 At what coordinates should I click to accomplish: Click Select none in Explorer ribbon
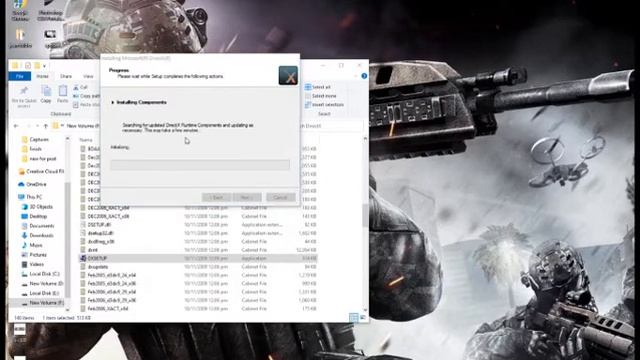320,96
